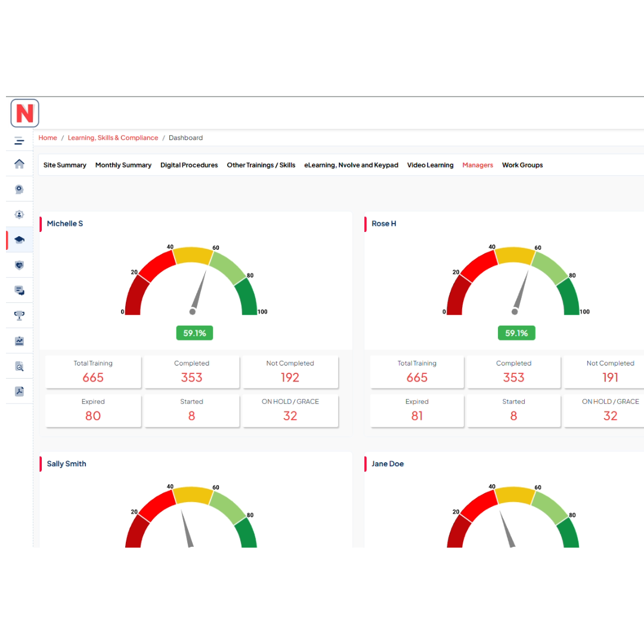Click the red N logo

pos(24,113)
